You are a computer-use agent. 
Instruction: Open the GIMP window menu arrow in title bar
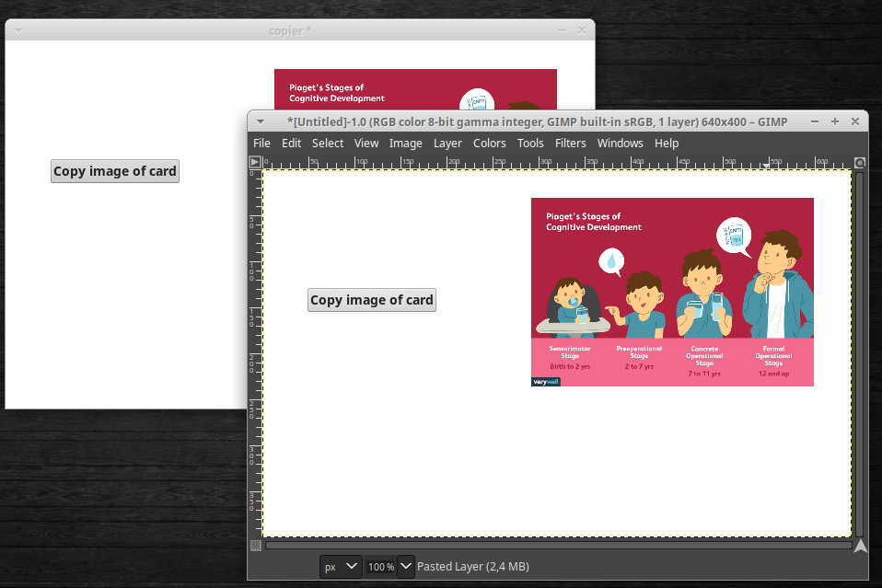(x=261, y=121)
